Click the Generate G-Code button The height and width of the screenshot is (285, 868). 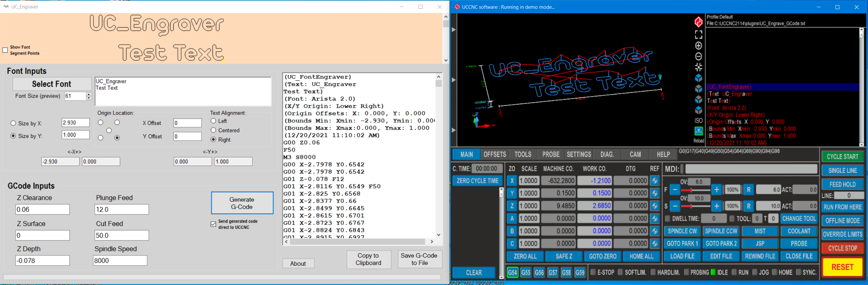click(242, 203)
